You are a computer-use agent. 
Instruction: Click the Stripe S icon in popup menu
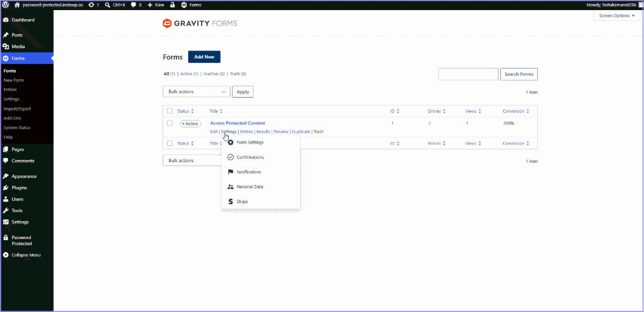coord(230,201)
